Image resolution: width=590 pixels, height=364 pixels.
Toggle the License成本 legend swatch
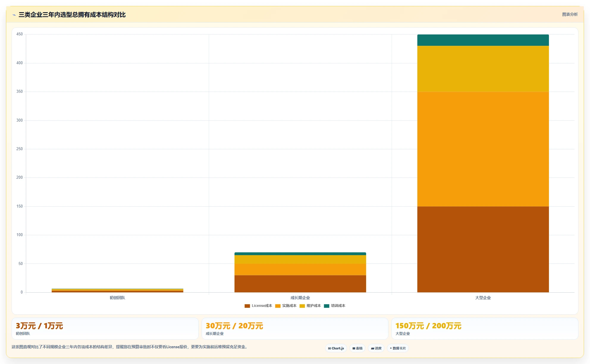coord(247,306)
